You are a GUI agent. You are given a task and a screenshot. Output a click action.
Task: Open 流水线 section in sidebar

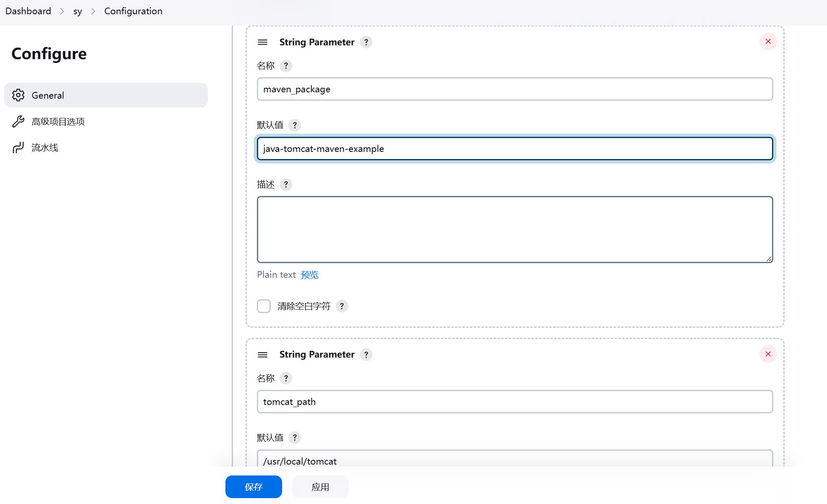tap(44, 148)
